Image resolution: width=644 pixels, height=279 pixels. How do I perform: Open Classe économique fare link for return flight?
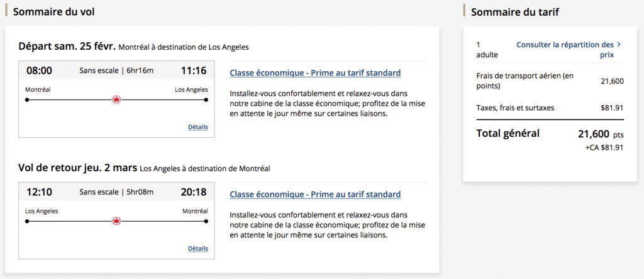pos(315,195)
